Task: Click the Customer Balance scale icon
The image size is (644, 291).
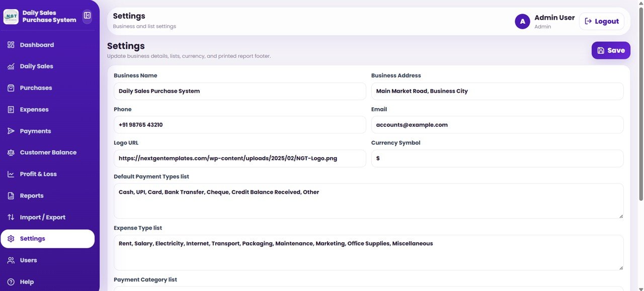Action: (11, 153)
